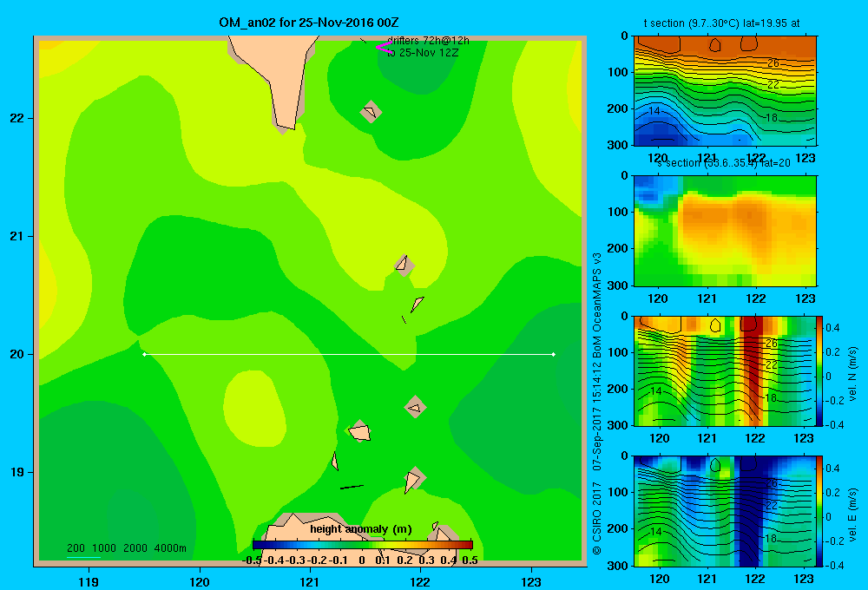Click latitude label '20' on main map
The height and width of the screenshot is (590, 868).
pos(17,354)
